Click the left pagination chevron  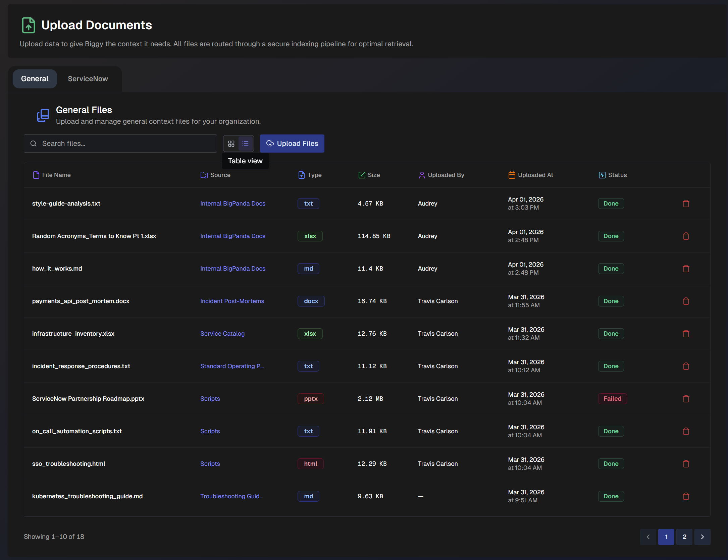pos(648,537)
